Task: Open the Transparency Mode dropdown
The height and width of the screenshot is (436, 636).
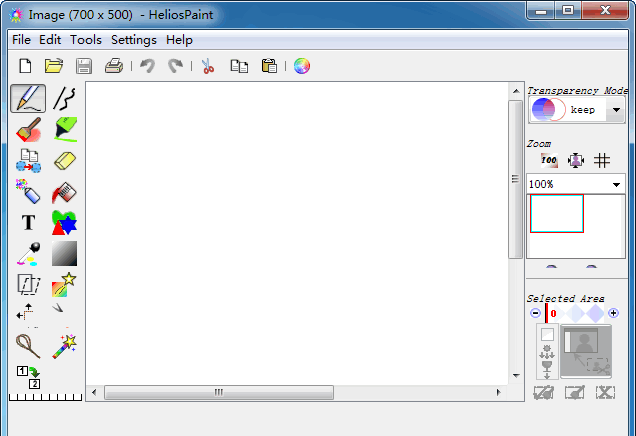Action: [x=616, y=110]
